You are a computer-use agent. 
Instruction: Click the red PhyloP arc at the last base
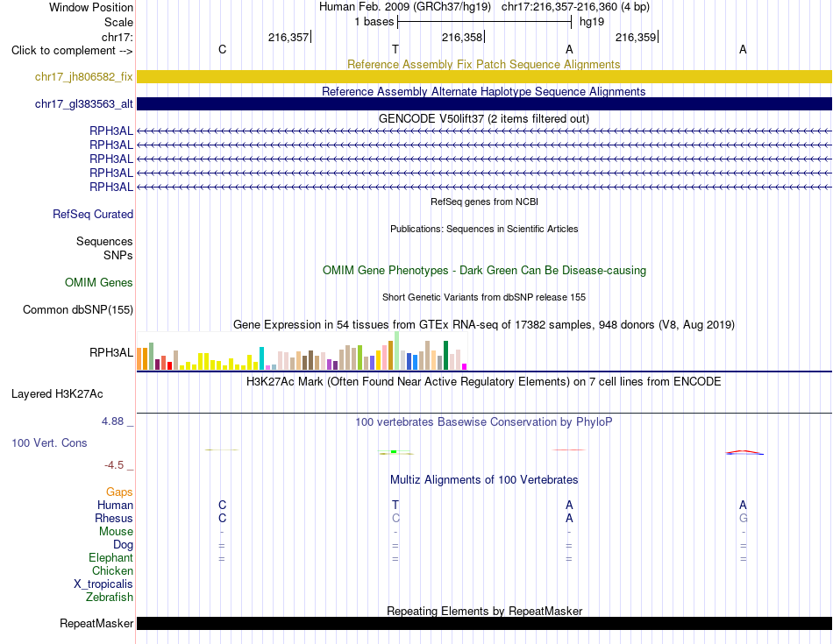(x=744, y=452)
